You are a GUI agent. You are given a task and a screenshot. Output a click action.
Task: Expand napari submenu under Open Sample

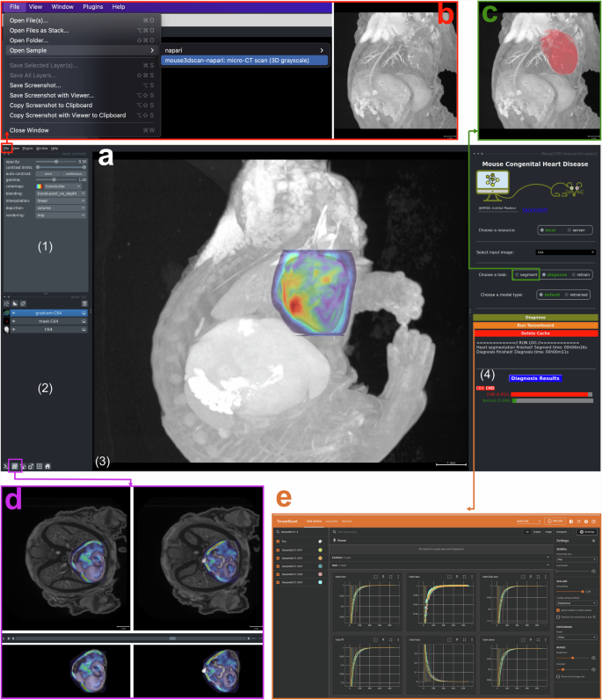coord(244,50)
